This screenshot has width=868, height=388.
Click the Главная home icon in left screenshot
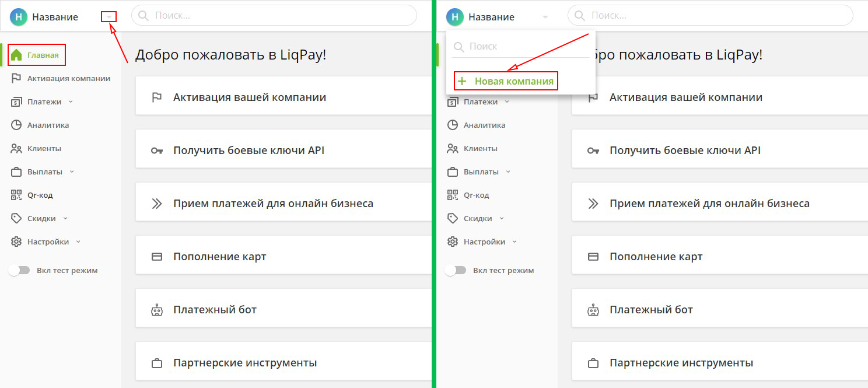[16, 55]
